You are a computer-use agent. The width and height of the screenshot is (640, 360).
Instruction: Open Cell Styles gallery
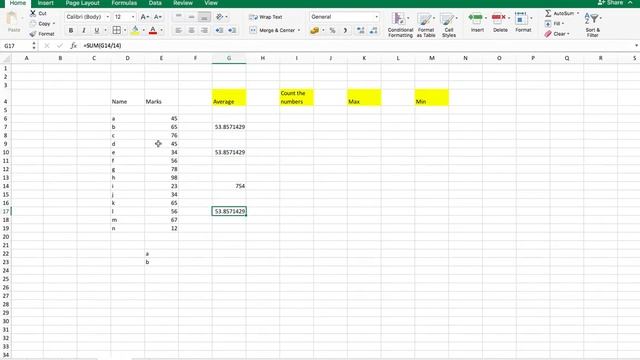point(449,25)
